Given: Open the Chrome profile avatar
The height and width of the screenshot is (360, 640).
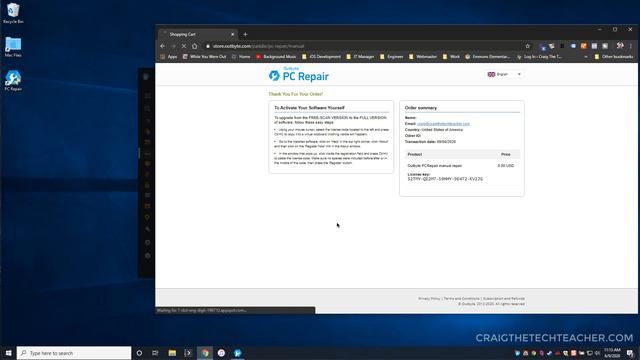Looking at the screenshot, I should click(x=620, y=46).
